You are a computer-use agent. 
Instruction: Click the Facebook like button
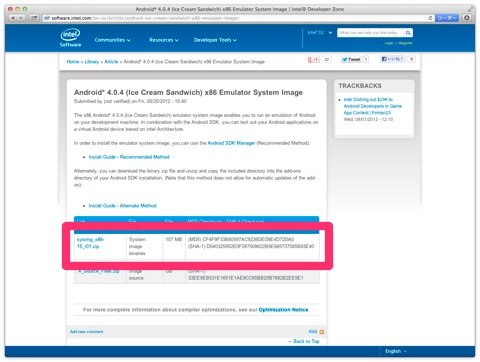[x=393, y=59]
